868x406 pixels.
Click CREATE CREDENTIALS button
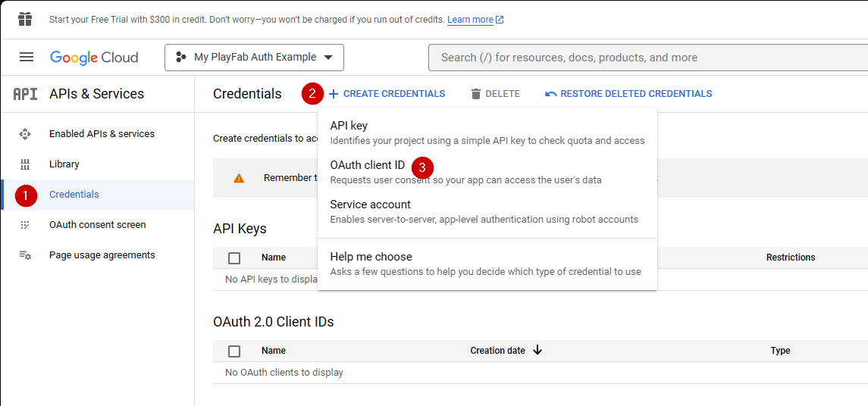(387, 94)
